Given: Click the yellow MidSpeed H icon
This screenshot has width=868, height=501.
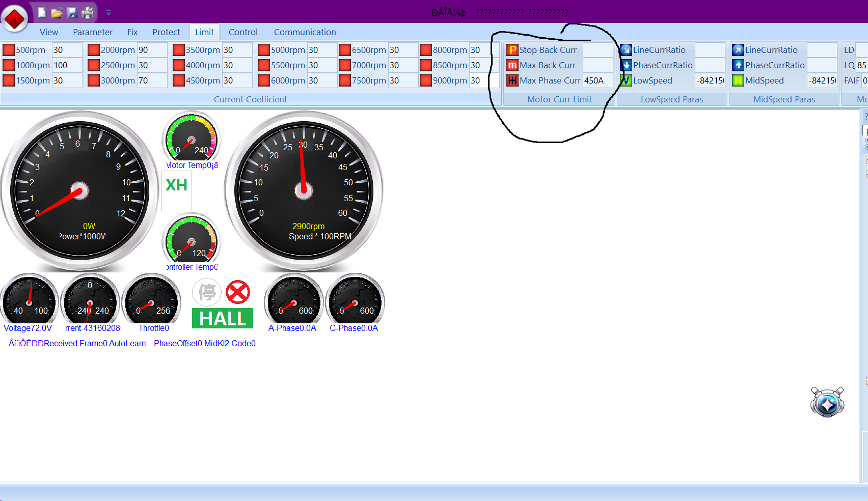Looking at the screenshot, I should pos(738,80).
